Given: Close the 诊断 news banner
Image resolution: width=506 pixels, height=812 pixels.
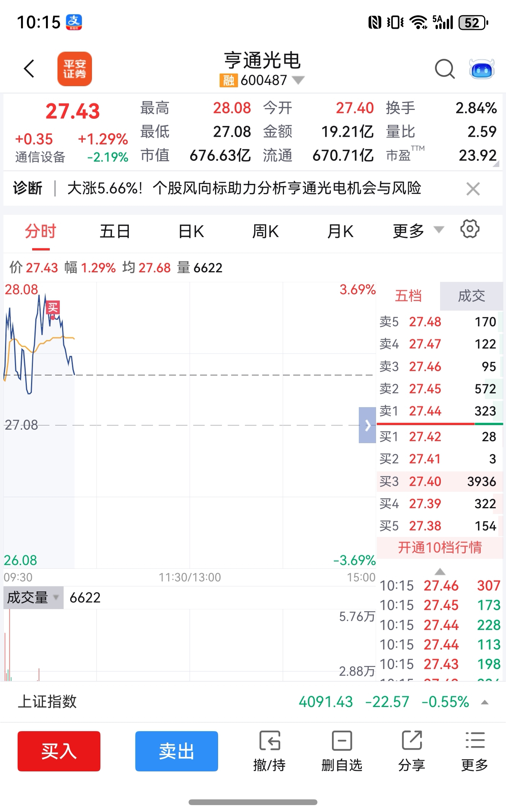Looking at the screenshot, I should pos(473,189).
